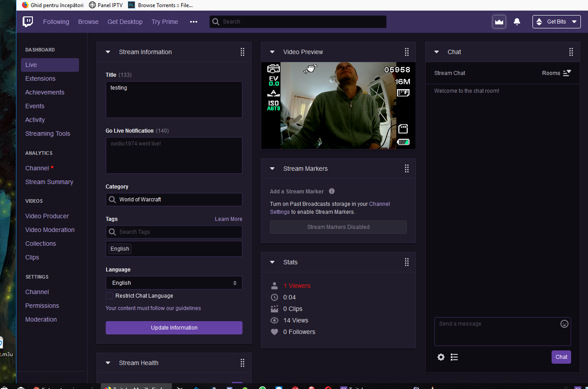The width and height of the screenshot is (588, 389).
Task: Open the emoji picker in chat box
Action: click(x=564, y=324)
